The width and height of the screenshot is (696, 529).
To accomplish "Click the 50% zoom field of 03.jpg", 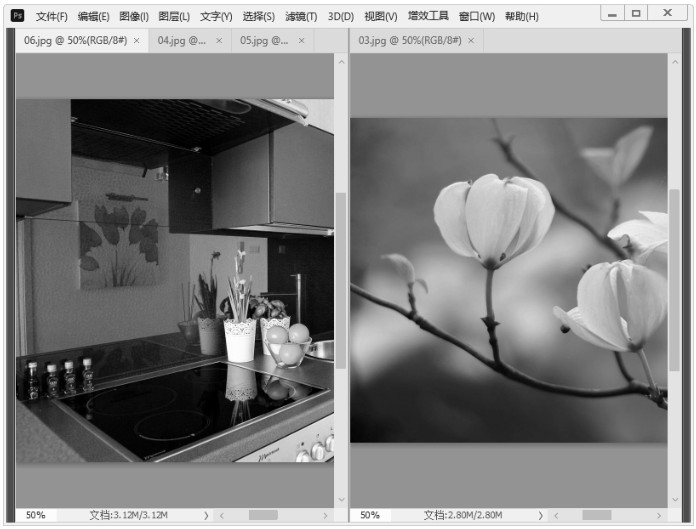I will pyautogui.click(x=370, y=515).
